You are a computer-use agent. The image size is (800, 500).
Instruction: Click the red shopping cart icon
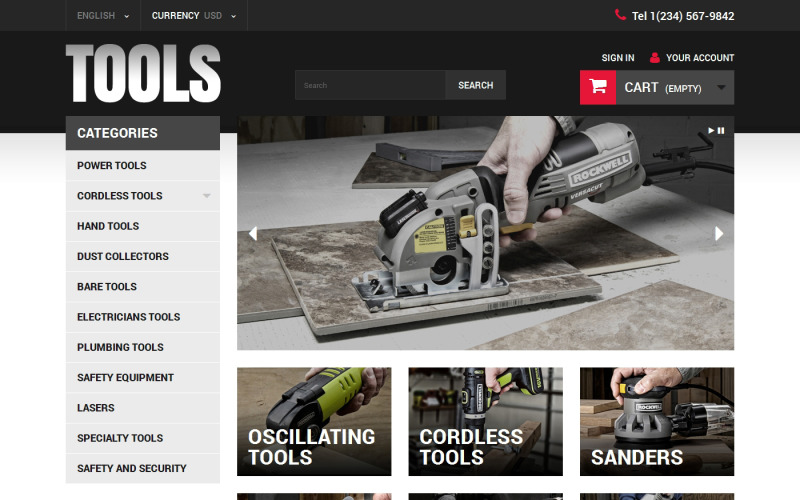click(x=598, y=87)
